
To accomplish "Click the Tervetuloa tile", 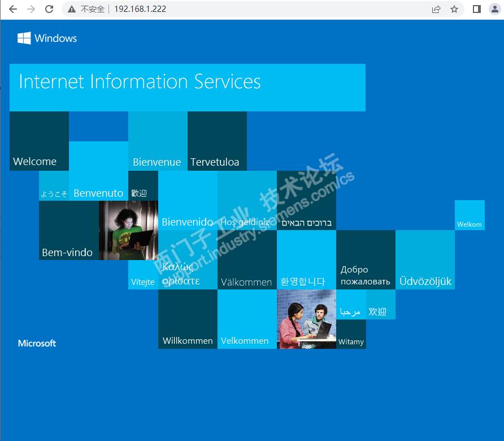I will [x=218, y=141].
